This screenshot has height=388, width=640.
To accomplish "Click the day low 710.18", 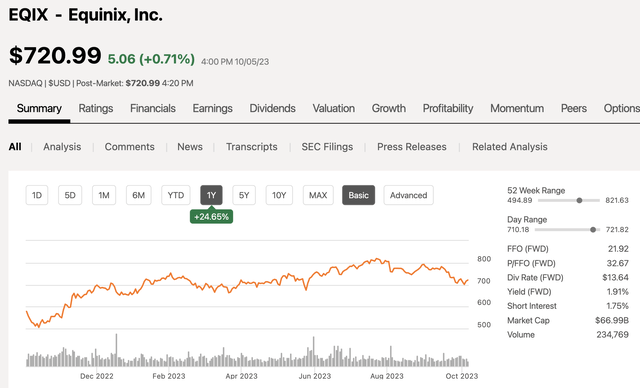I will coord(518,230).
